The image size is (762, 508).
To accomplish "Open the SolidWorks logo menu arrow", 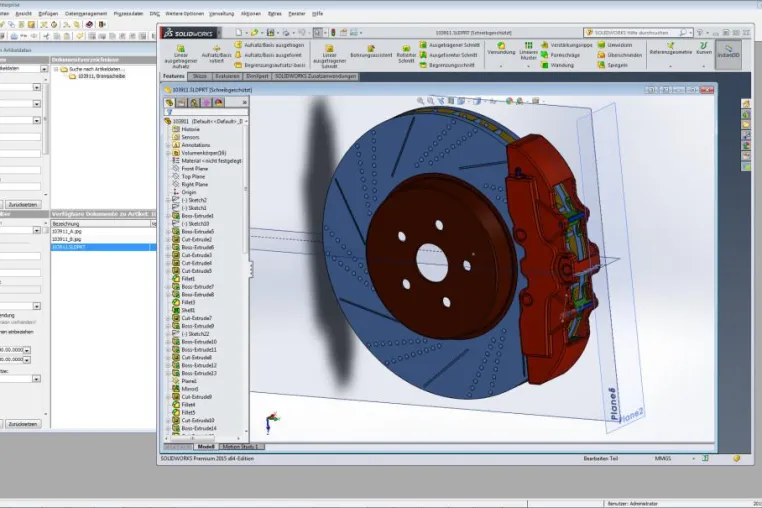I will point(219,33).
